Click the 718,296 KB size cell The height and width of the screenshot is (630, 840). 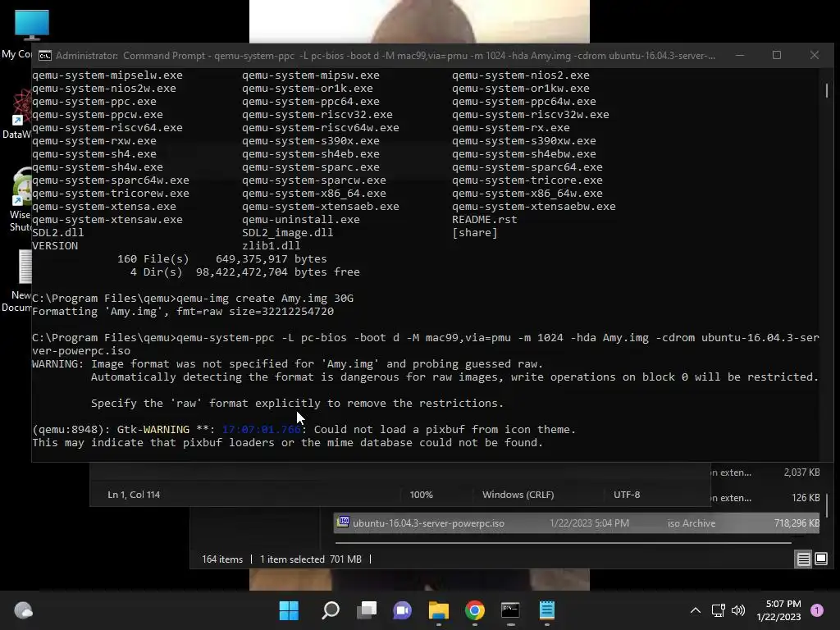pos(797,523)
